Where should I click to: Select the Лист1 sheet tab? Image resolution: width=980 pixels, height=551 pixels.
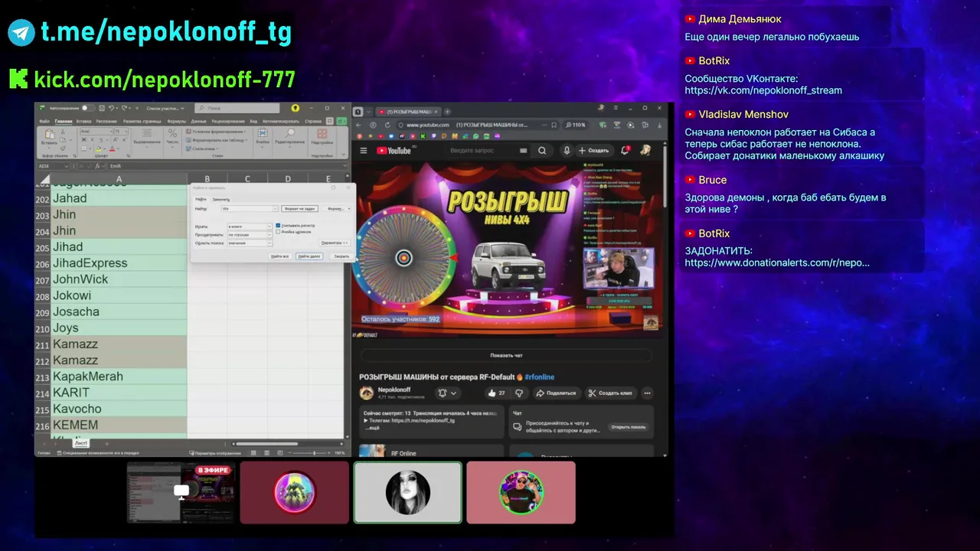pyautogui.click(x=81, y=443)
